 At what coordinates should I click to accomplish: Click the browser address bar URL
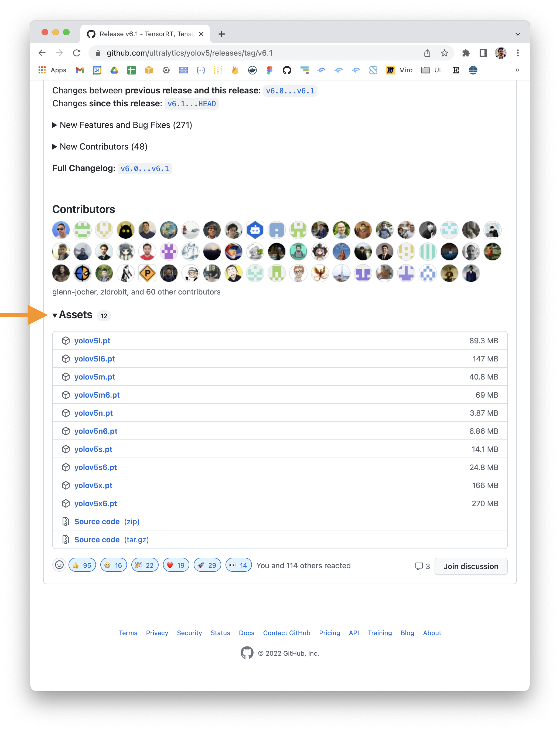coord(189,53)
